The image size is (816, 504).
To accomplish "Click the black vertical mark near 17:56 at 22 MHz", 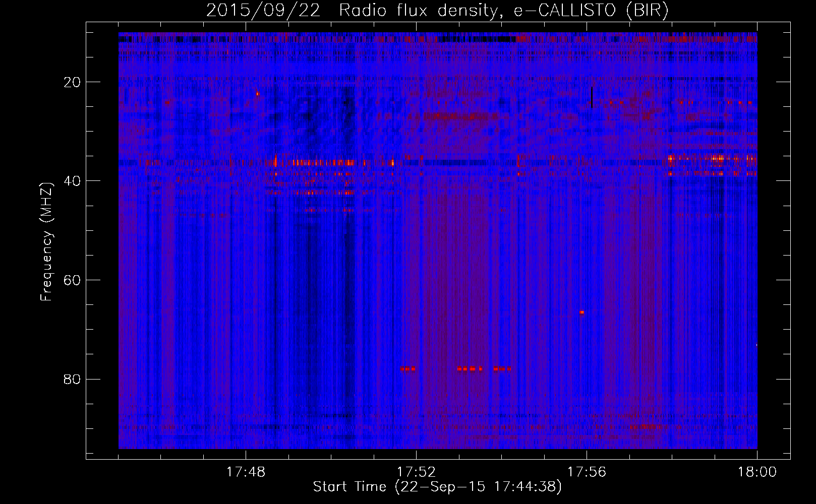I will click(592, 97).
